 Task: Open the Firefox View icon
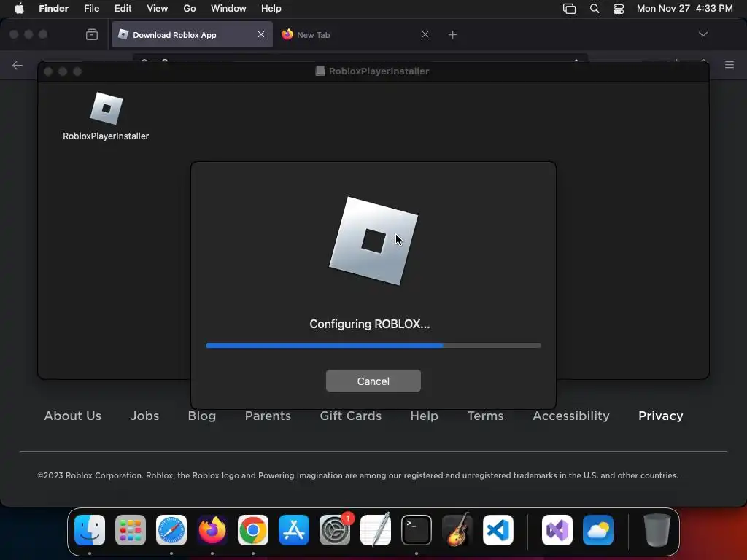click(x=92, y=35)
